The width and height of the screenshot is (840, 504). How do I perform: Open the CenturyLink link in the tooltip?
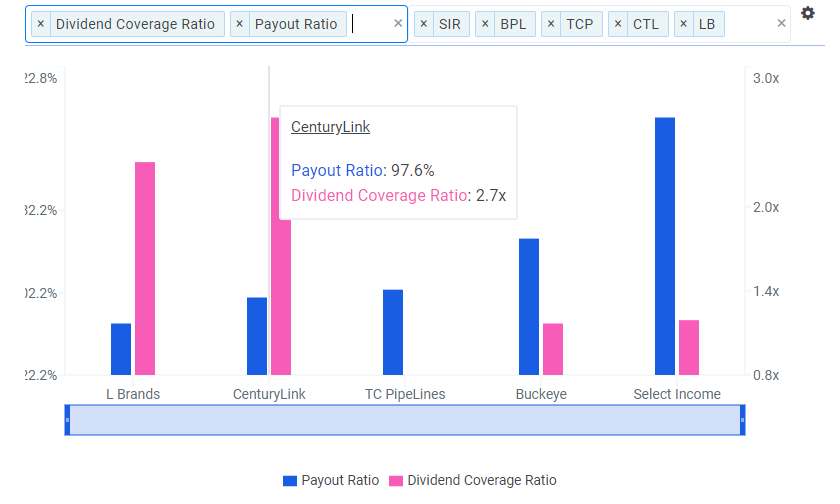(330, 127)
